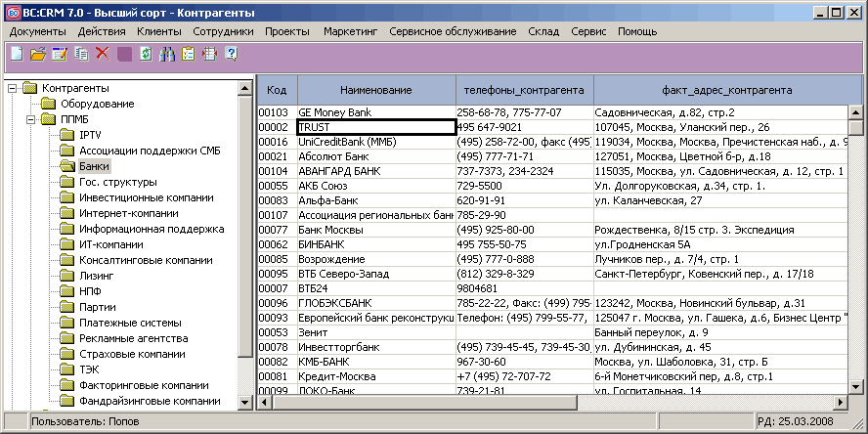This screenshot has height=434, width=868.
Task: Open the Маркетинг menu
Action: click(350, 31)
